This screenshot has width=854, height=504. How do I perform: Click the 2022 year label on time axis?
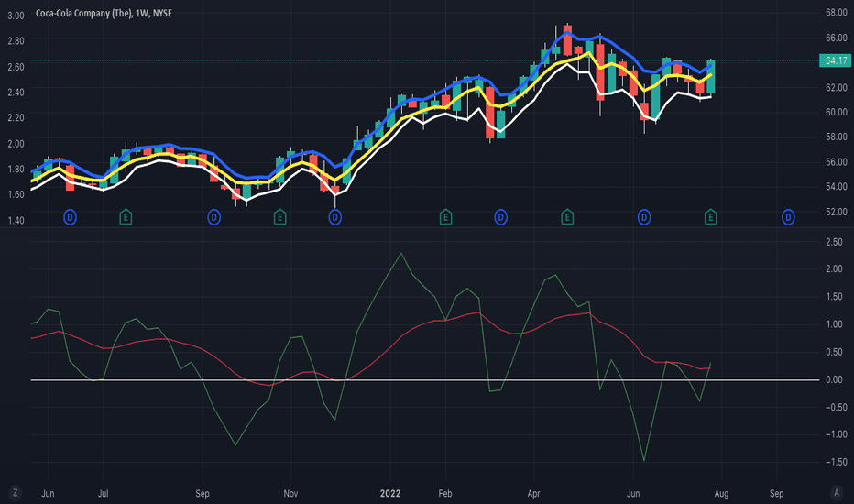pyautogui.click(x=390, y=493)
